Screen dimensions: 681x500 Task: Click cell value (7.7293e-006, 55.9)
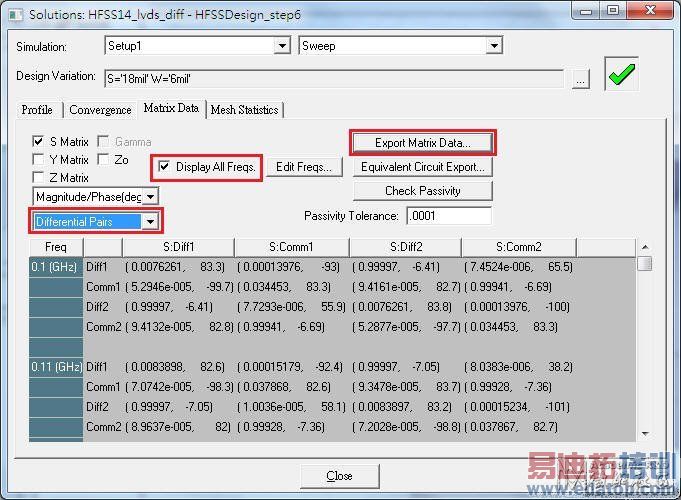pos(291,307)
